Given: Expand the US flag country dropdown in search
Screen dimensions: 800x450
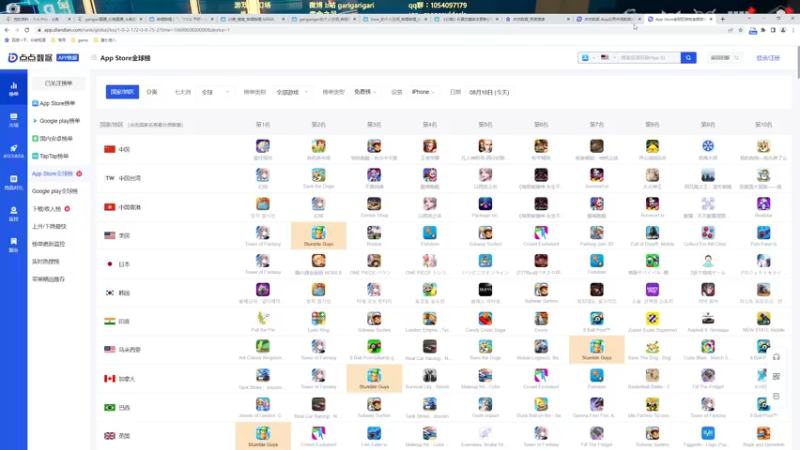Looking at the screenshot, I should click(608, 58).
